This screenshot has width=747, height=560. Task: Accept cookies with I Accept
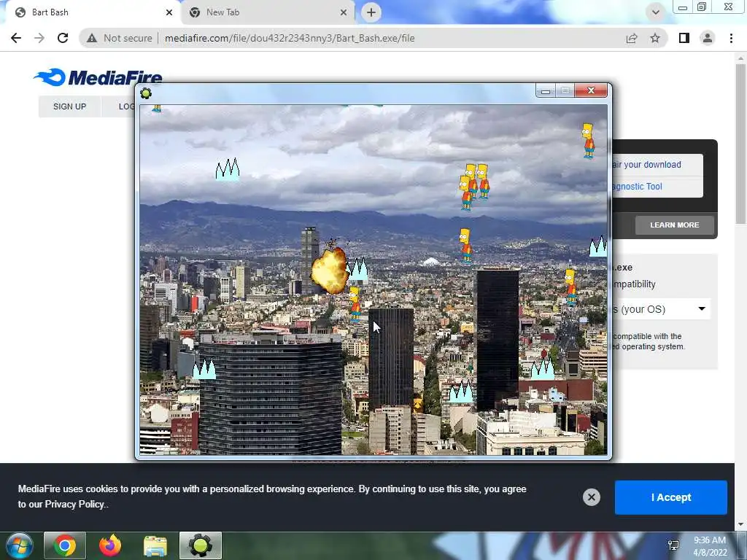(x=671, y=497)
